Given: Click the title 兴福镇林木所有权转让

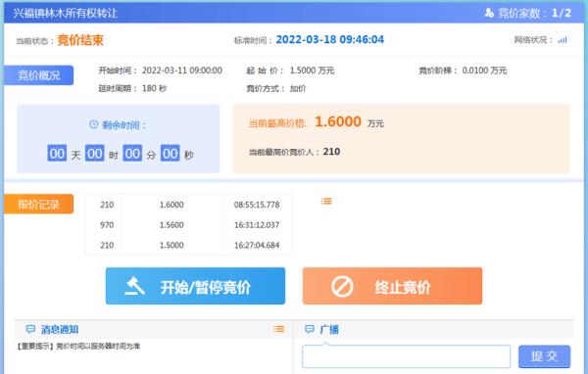Looking at the screenshot, I should pyautogui.click(x=66, y=13).
